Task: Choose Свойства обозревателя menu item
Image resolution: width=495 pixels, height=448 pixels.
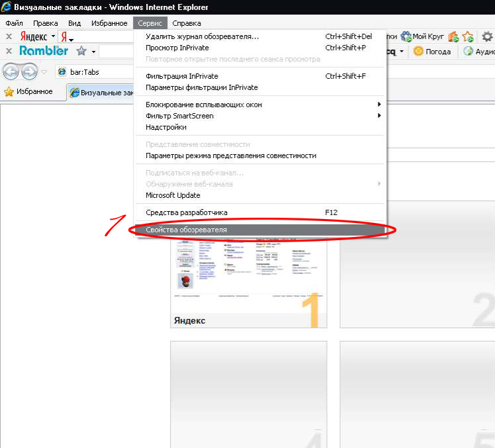Action: point(260,230)
